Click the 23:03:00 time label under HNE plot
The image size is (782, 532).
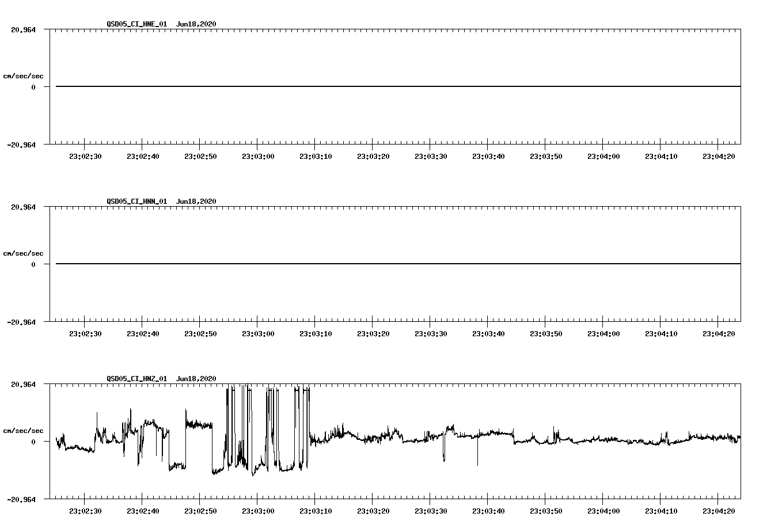pos(258,157)
